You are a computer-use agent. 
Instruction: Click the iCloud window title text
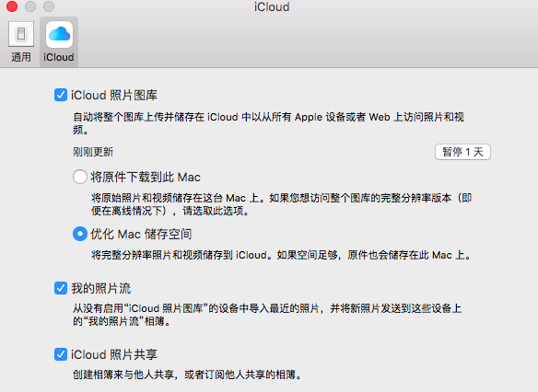tap(272, 6)
